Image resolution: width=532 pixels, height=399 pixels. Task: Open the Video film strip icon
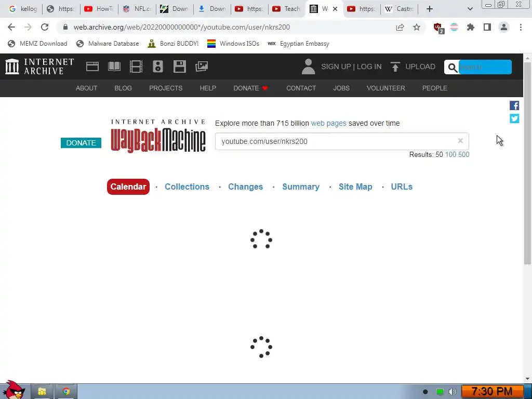pyautogui.click(x=136, y=66)
